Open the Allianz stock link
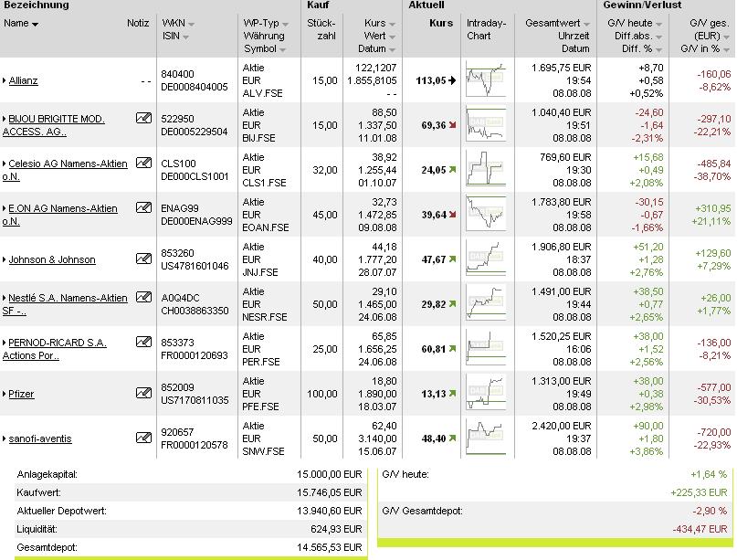 pyautogui.click(x=23, y=80)
